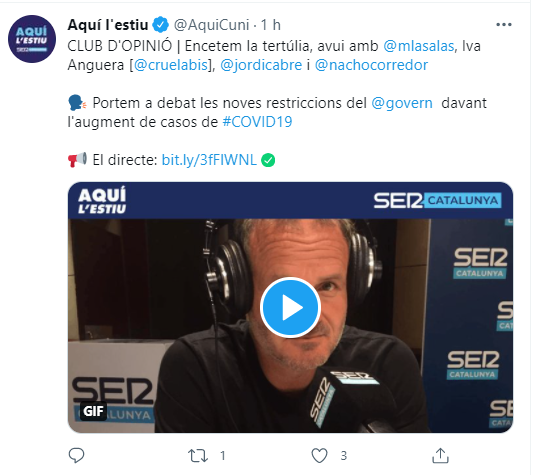This screenshot has height=475, width=540.
Task: Play the GIF with blue play button
Action: coord(290,307)
